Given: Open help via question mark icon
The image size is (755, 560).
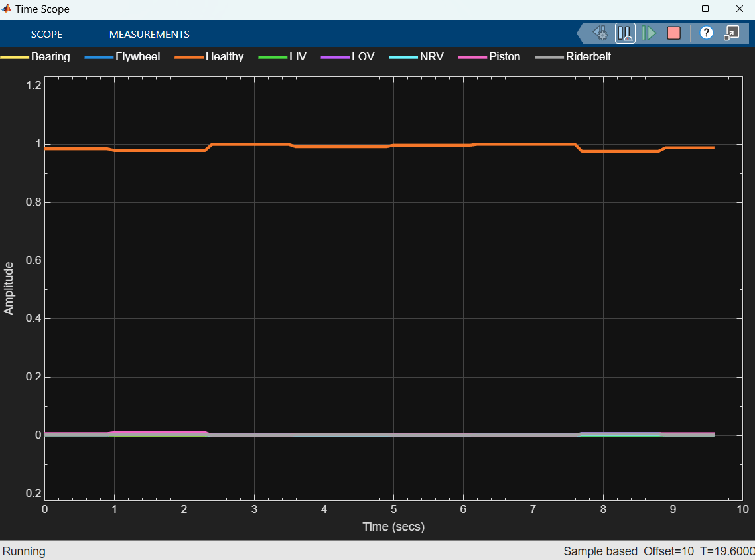Looking at the screenshot, I should (x=707, y=33).
